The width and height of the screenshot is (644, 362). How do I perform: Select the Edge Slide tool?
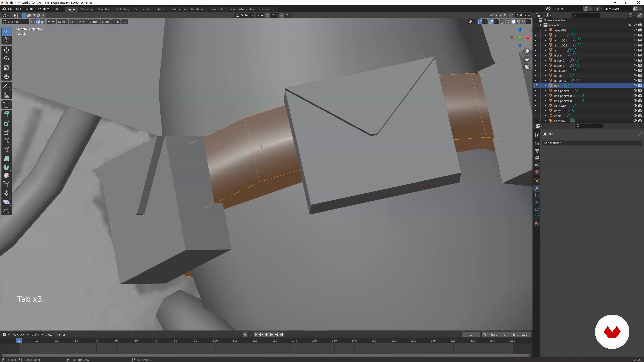6,184
